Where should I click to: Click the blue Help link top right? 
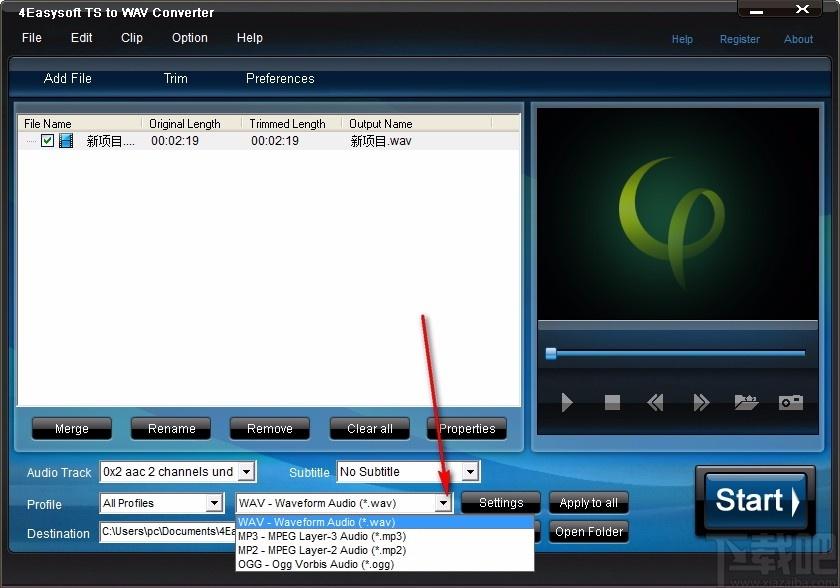pos(682,39)
